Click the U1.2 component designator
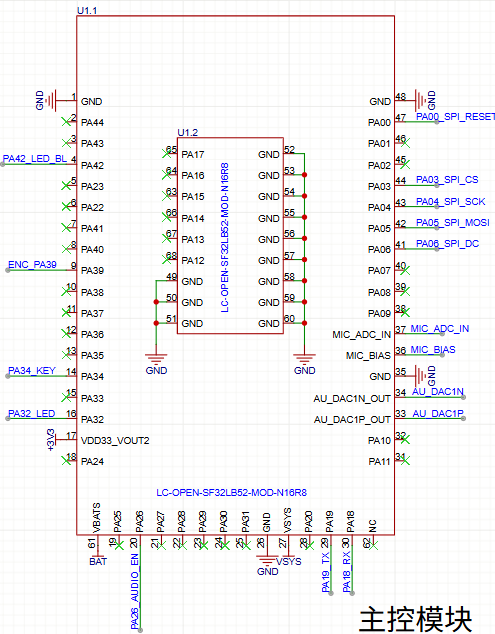 [188, 132]
